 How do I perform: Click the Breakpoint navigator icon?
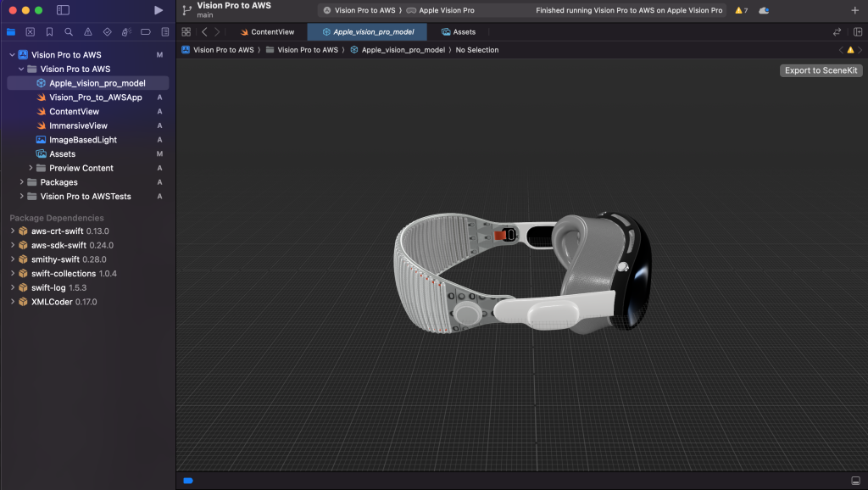coord(144,31)
